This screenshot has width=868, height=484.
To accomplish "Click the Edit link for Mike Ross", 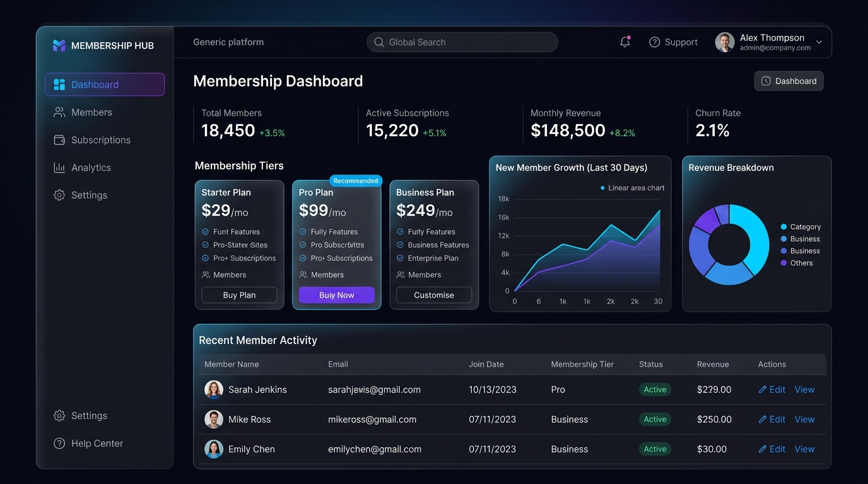I will click(x=772, y=420).
